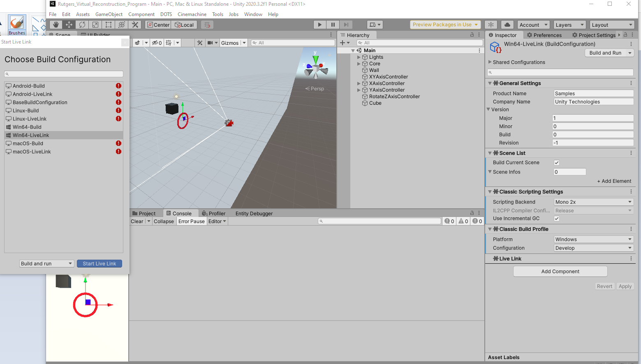Open the Configuration Develop dropdown
This screenshot has width=641, height=364.
(x=594, y=248)
